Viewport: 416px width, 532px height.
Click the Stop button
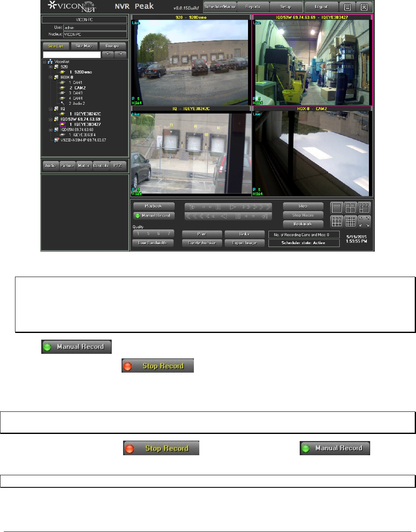[303, 206]
